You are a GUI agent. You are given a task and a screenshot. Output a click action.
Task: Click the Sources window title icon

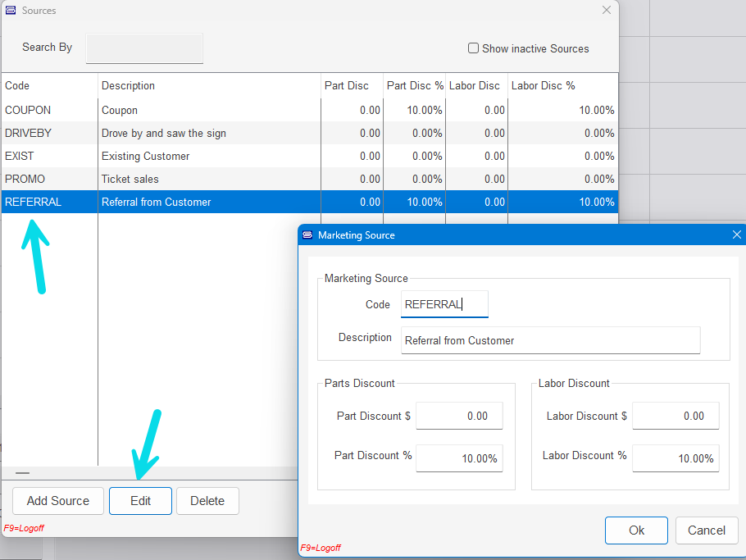pyautogui.click(x=11, y=11)
